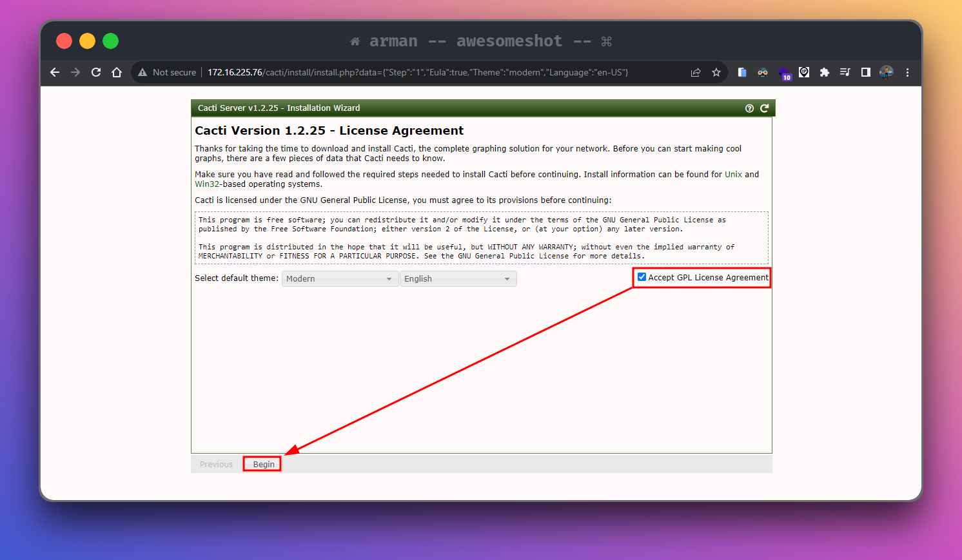
Task: Click the IP location extension icon
Action: pos(804,72)
